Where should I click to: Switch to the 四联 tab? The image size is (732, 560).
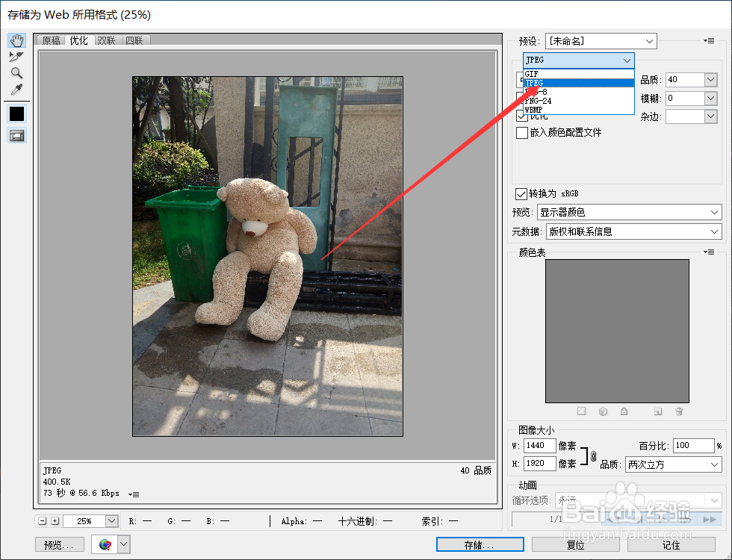134,40
